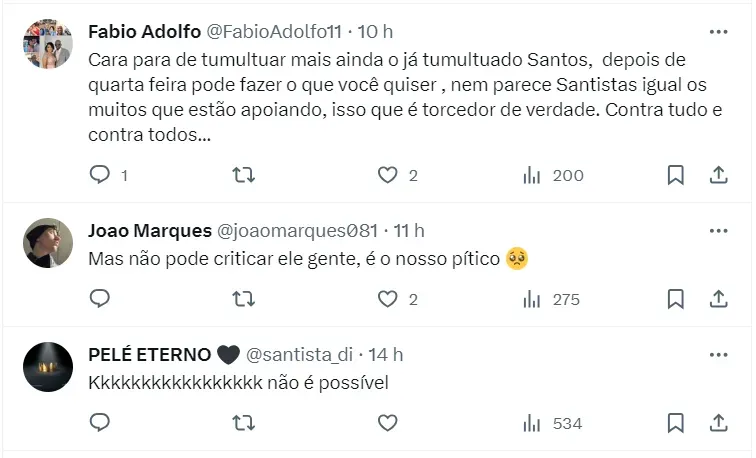Retweet Fabio Adolfo's post
The height and width of the screenshot is (458, 756).
pyautogui.click(x=243, y=175)
